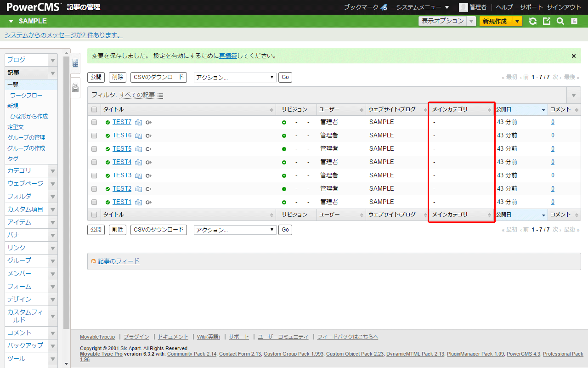Click the duplicate icon next to TEST5
Screen dimensions: 588x368
[139, 149]
